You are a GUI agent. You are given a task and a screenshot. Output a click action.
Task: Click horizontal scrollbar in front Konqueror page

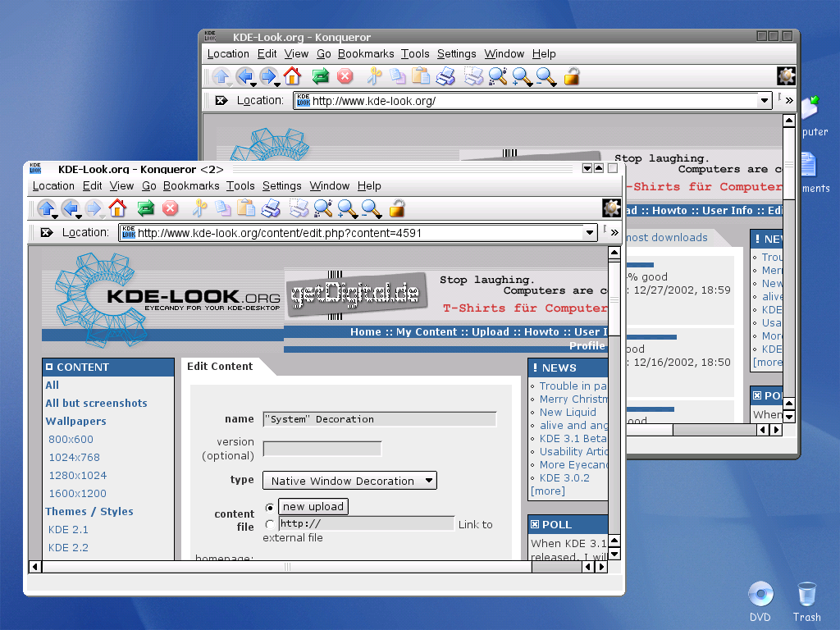pos(287,567)
